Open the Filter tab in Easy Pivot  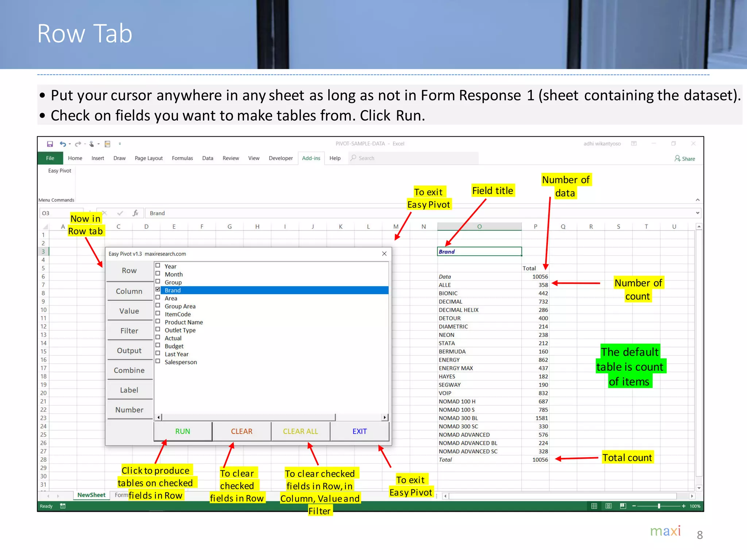point(129,331)
